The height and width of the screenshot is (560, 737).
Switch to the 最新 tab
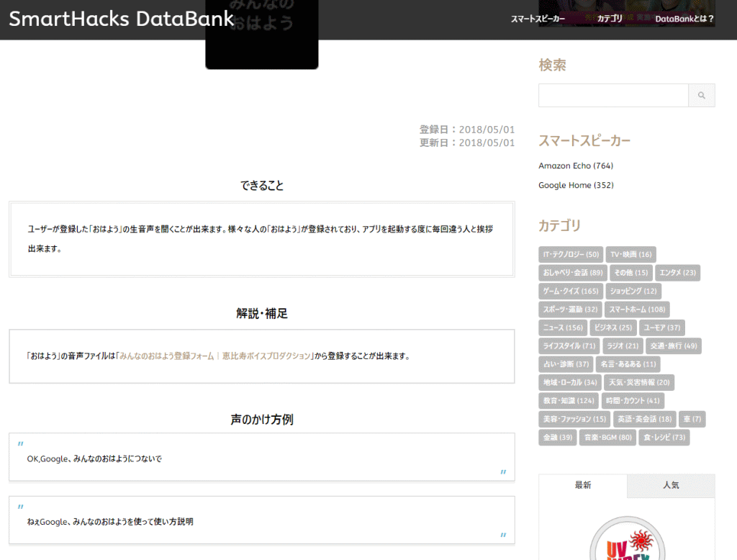point(583,485)
